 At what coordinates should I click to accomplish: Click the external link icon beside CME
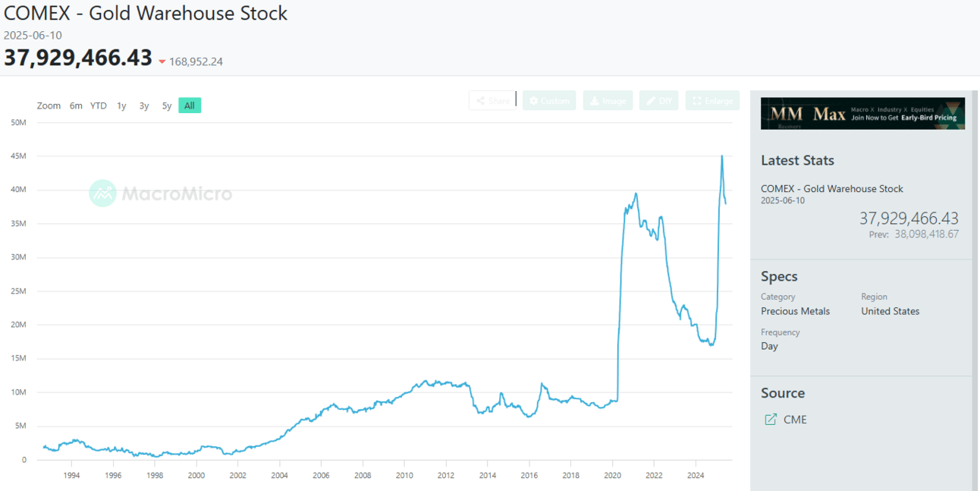(x=770, y=420)
